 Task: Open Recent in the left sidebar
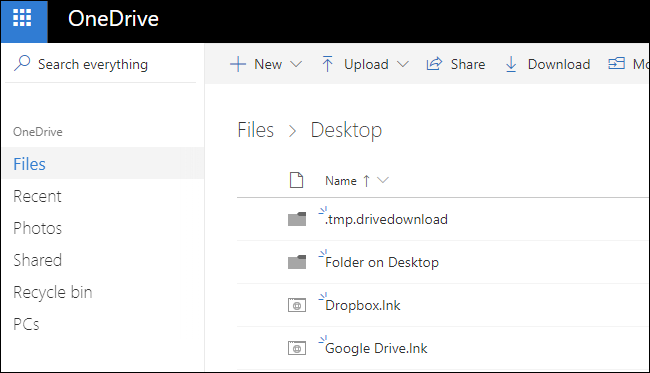tap(37, 196)
